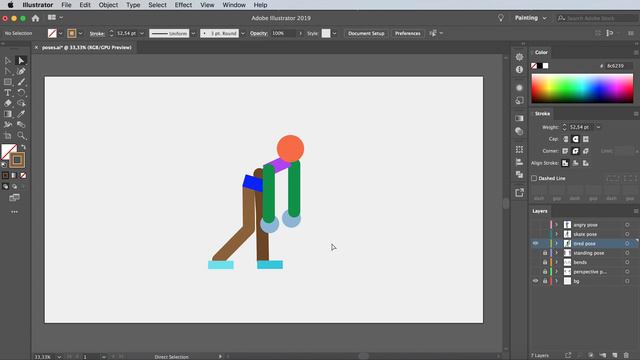Click the Stroke label in control bar
This screenshot has width=640, height=360.
97,33
